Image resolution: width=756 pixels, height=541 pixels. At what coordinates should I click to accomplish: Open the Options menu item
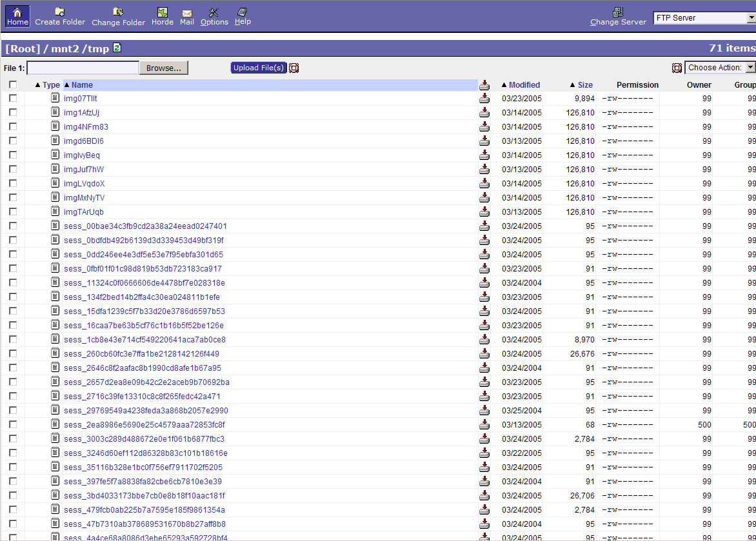pos(214,16)
